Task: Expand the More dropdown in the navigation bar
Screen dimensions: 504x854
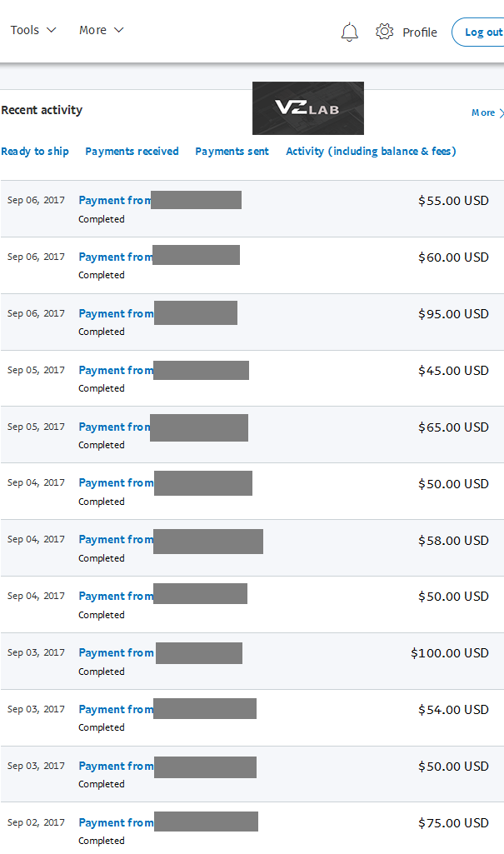Action: pyautogui.click(x=102, y=30)
